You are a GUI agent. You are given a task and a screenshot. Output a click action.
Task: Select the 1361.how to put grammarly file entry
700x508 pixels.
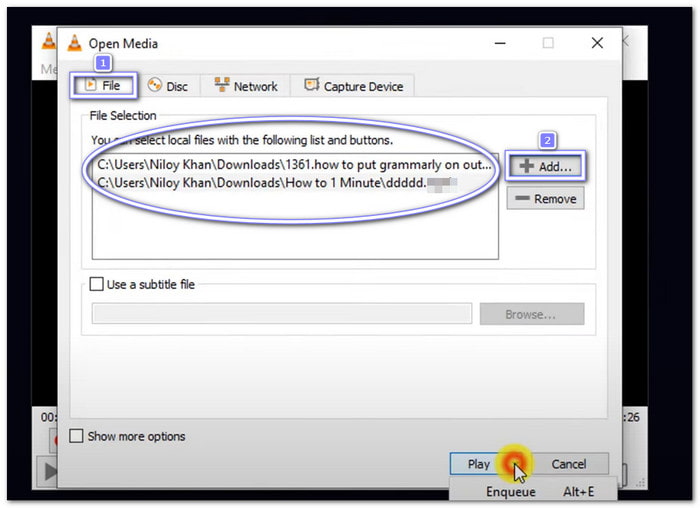point(294,165)
